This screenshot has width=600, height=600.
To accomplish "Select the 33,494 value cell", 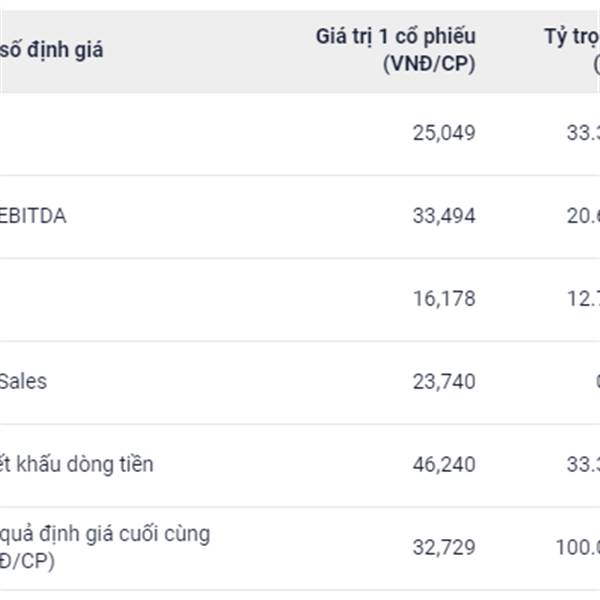I will 444,216.
